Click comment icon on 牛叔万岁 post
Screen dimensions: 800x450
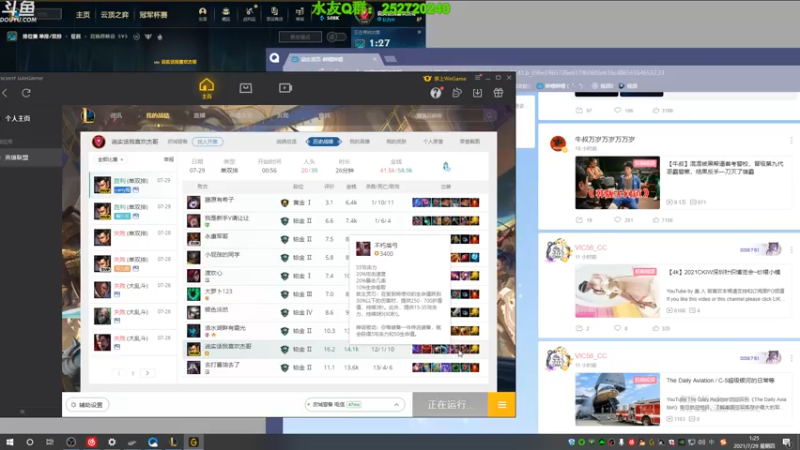click(x=617, y=220)
